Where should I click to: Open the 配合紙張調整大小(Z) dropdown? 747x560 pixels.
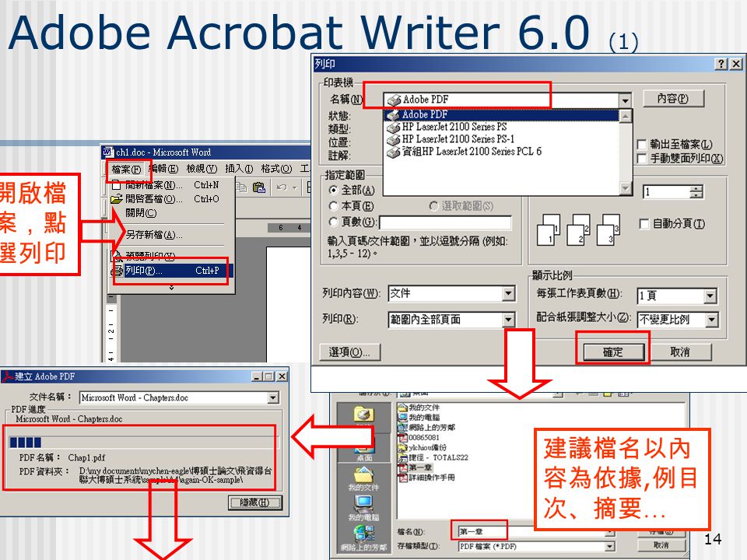point(712,320)
